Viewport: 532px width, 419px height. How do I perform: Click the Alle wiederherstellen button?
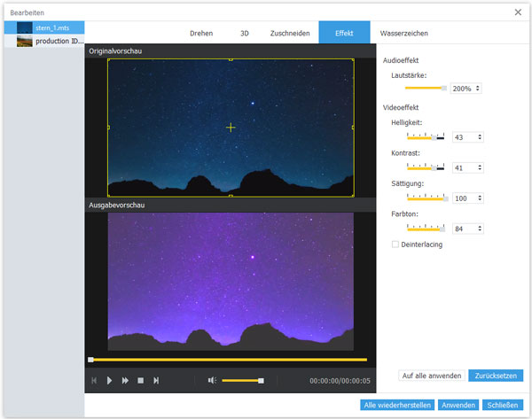(x=397, y=405)
